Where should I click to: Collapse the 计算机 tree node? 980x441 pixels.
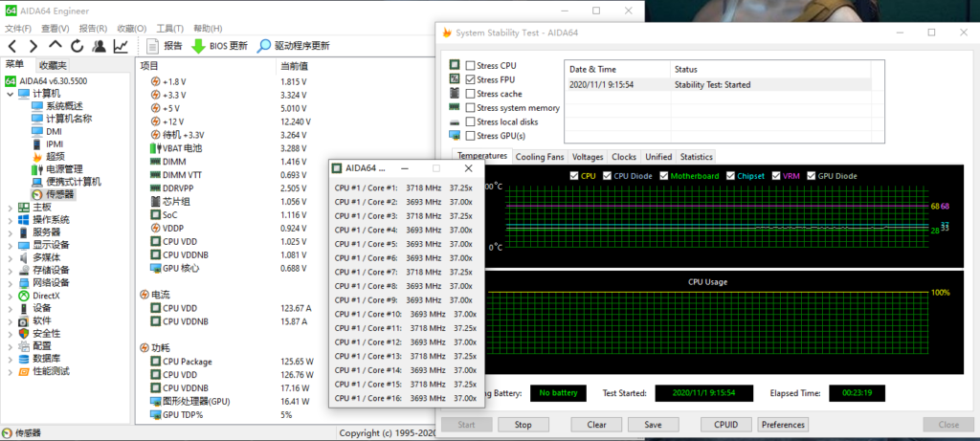click(10, 94)
